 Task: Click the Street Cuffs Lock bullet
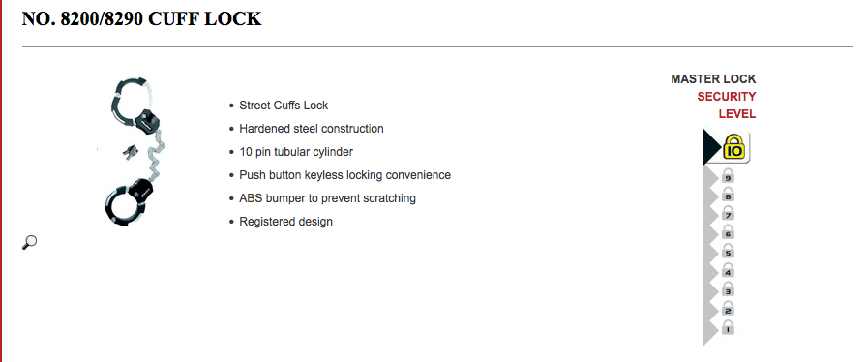coord(284,106)
